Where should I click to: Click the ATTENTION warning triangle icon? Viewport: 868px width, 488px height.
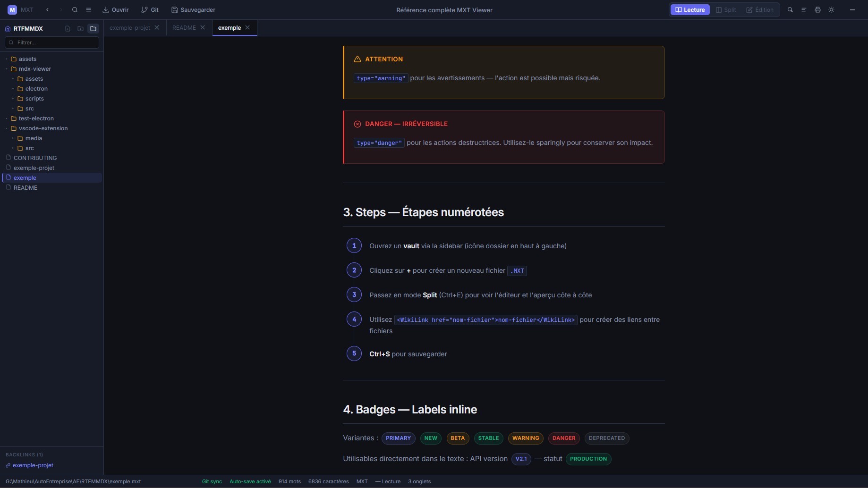coord(357,59)
